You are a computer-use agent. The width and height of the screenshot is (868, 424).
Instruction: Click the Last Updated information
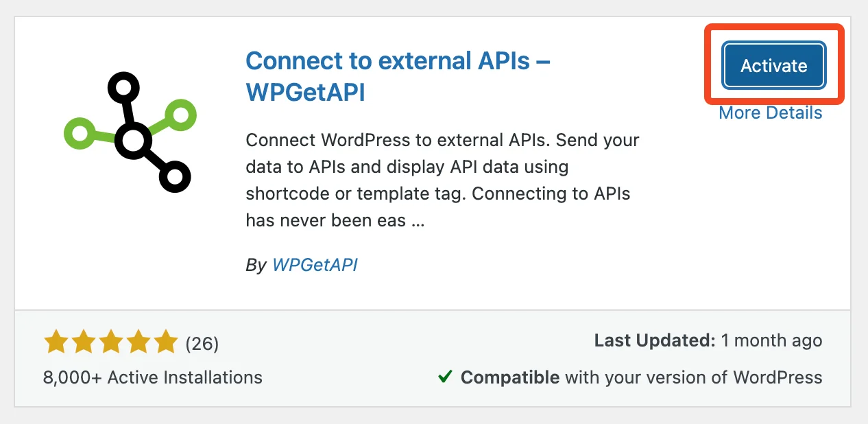(x=708, y=340)
